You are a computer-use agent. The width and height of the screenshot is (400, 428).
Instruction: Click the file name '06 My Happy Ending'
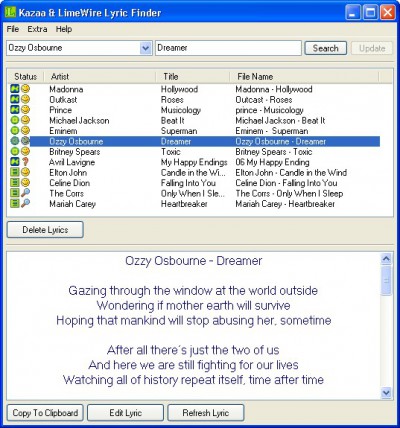point(272,162)
